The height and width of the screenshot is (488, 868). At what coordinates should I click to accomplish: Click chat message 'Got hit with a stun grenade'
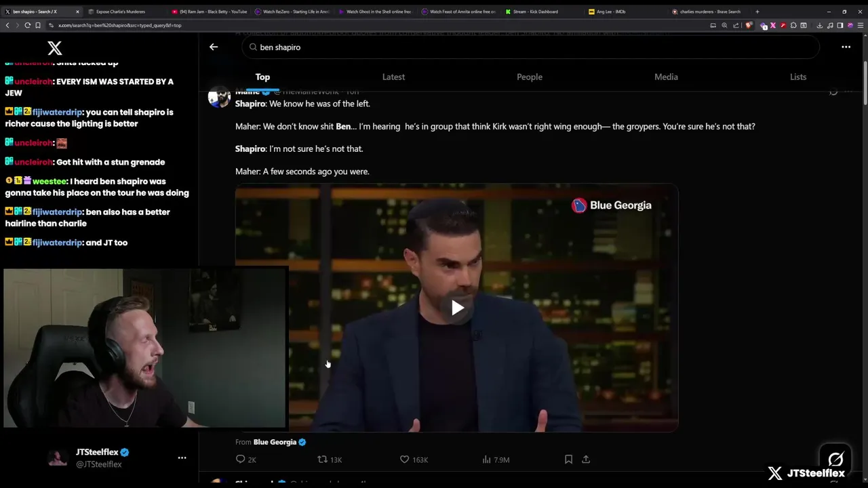click(111, 162)
